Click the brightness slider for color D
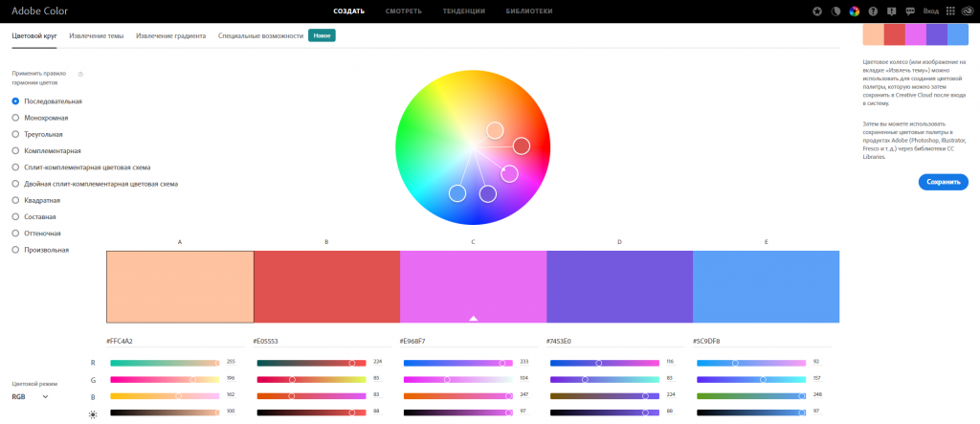Image resolution: width=980 pixels, height=424 pixels. pyautogui.click(x=605, y=413)
